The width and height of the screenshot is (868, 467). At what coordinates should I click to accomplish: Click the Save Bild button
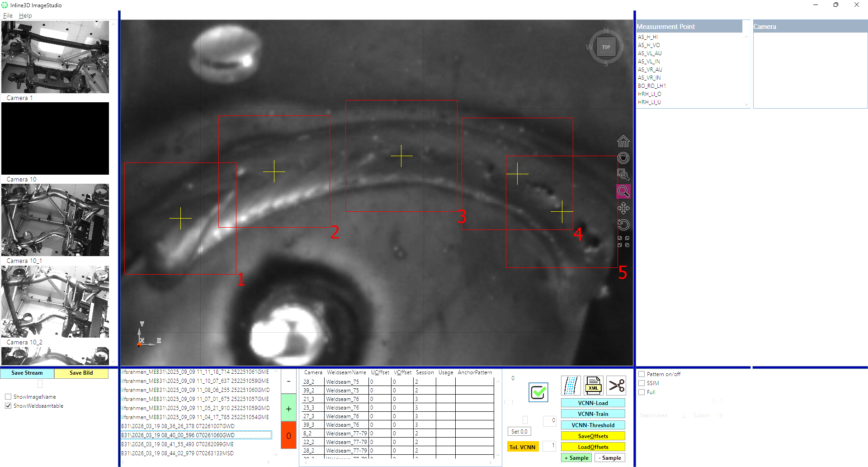[81, 373]
